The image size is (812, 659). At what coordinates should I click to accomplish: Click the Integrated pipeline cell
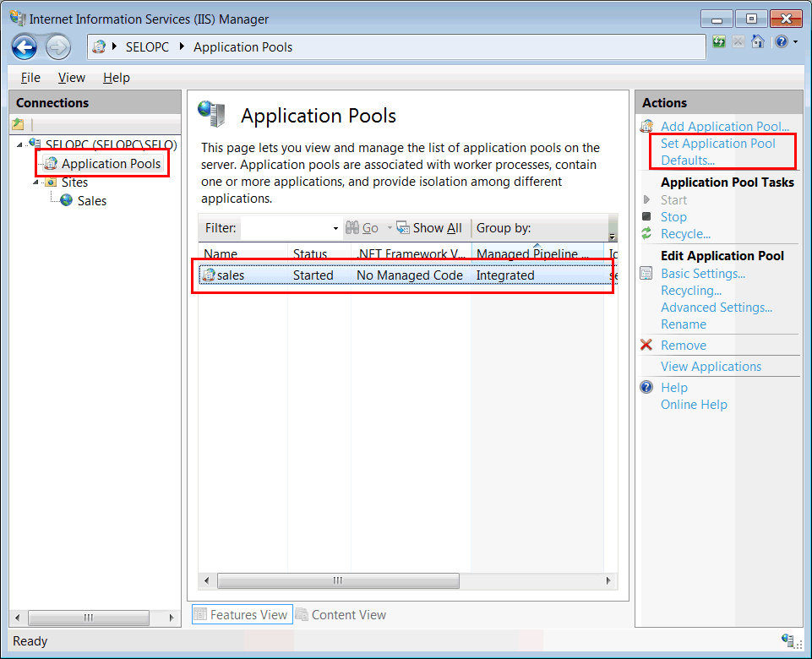pos(505,275)
